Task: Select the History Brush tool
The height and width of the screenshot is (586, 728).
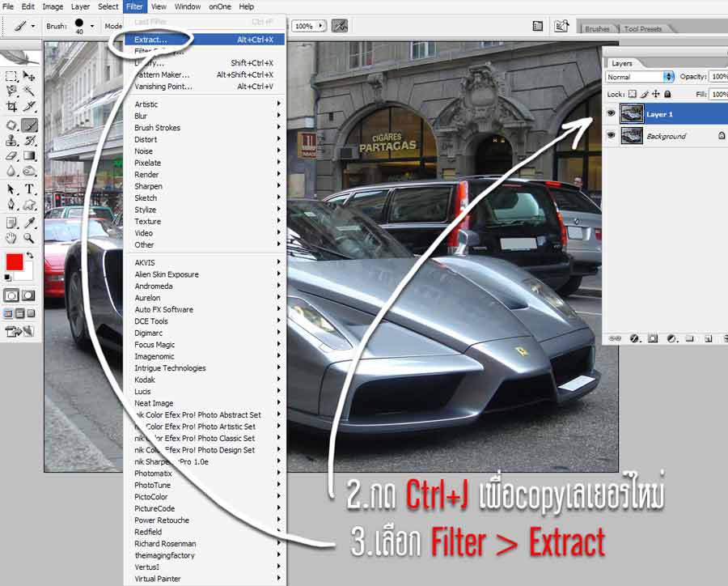Action: pyautogui.click(x=29, y=140)
